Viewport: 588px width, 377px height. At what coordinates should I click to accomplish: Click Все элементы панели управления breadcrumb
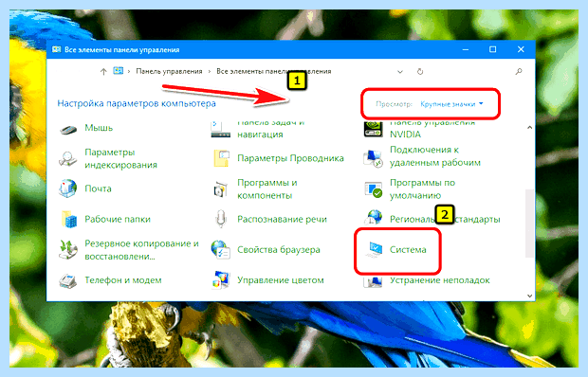pos(274,71)
